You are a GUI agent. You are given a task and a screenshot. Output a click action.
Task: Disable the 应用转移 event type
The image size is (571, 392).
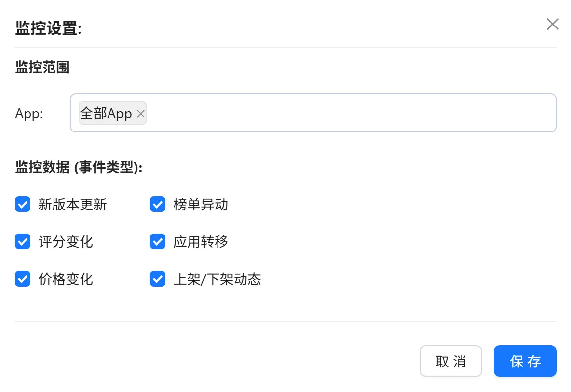157,241
